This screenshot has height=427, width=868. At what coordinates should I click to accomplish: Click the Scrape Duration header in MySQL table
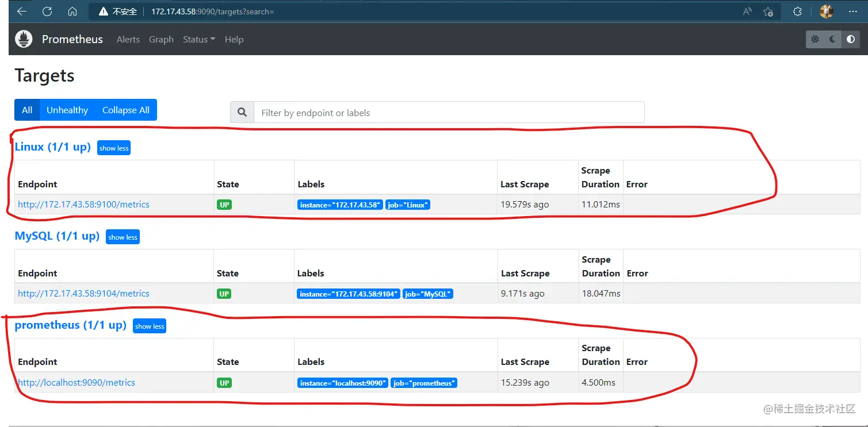pyautogui.click(x=601, y=266)
